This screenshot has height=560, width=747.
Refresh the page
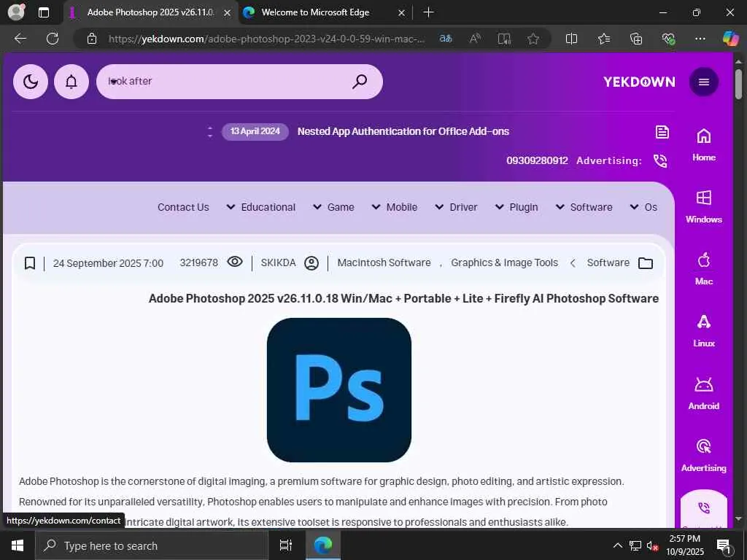click(x=53, y=39)
